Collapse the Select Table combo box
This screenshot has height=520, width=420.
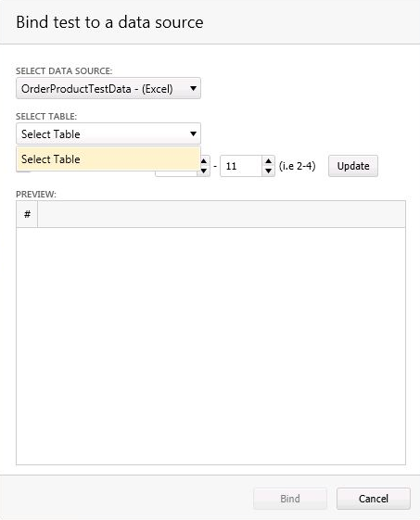108,133
